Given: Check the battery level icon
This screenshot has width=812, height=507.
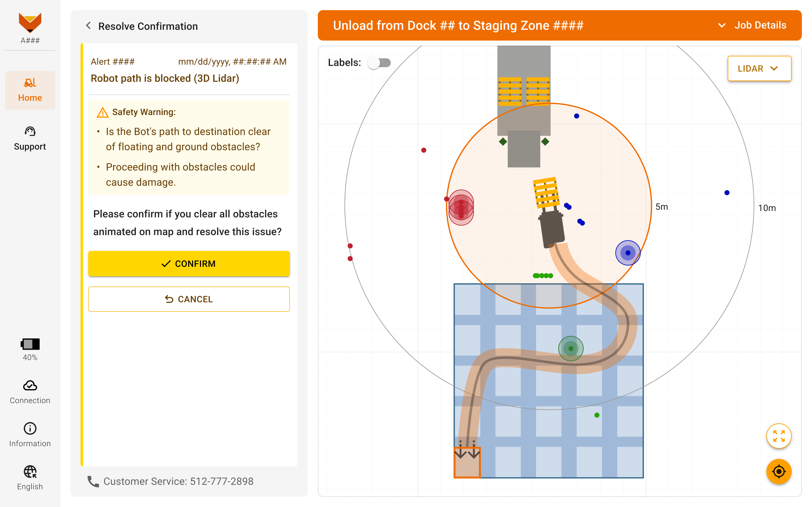Looking at the screenshot, I should pos(30,344).
